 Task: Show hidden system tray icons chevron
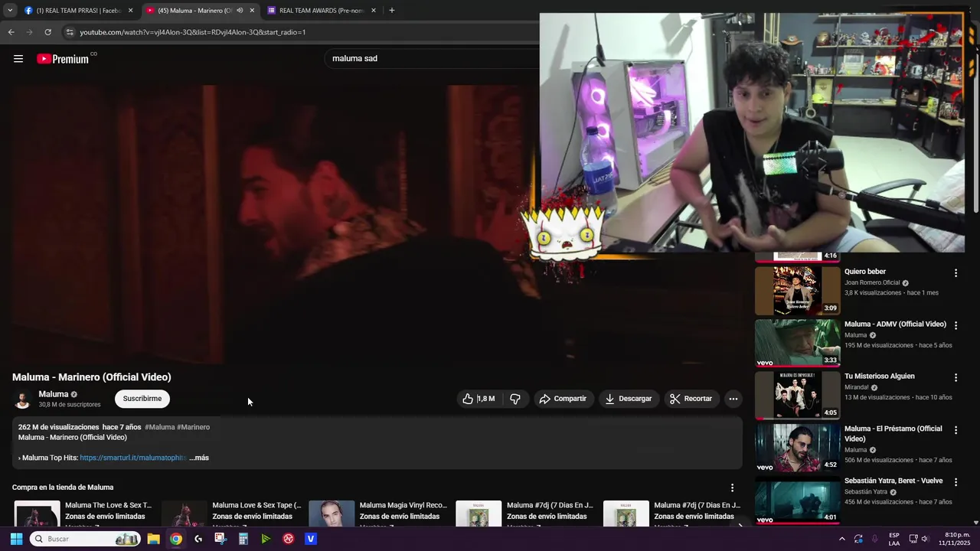842,539
